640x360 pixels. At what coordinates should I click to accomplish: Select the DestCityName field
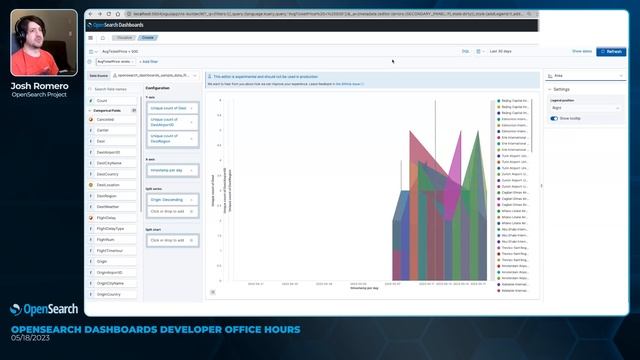point(112,163)
